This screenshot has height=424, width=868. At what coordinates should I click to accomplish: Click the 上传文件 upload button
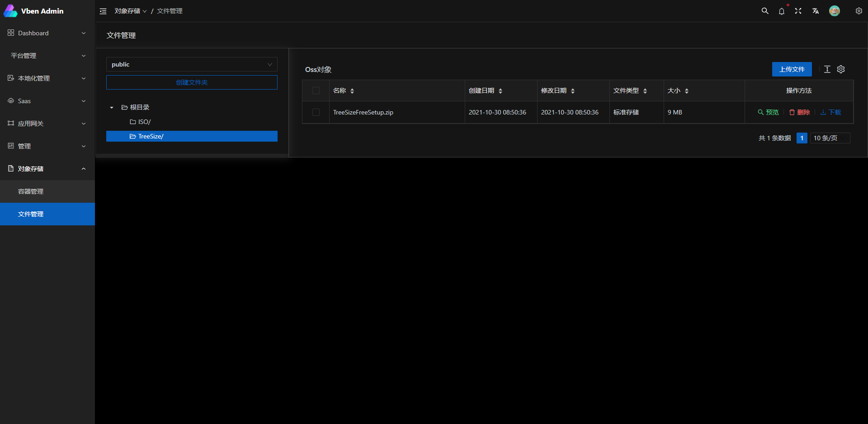792,69
